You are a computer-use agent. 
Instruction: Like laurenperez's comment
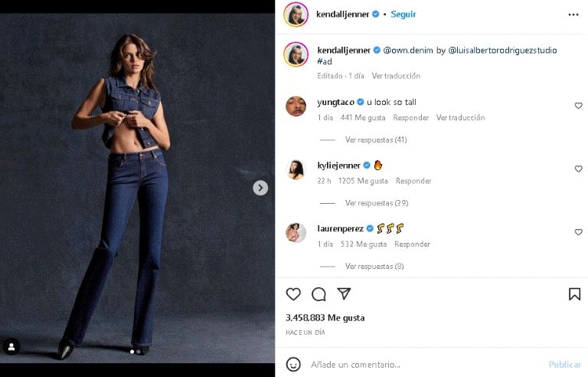point(578,232)
